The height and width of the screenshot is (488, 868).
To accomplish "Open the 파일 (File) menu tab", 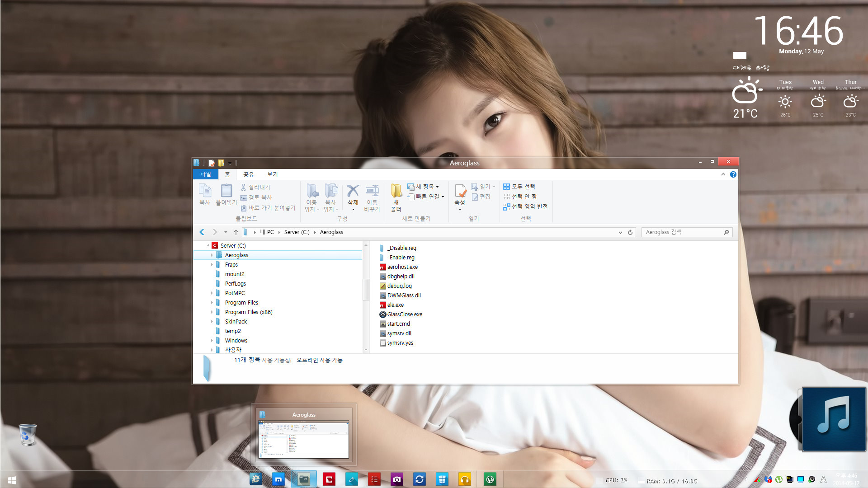I will click(x=206, y=174).
